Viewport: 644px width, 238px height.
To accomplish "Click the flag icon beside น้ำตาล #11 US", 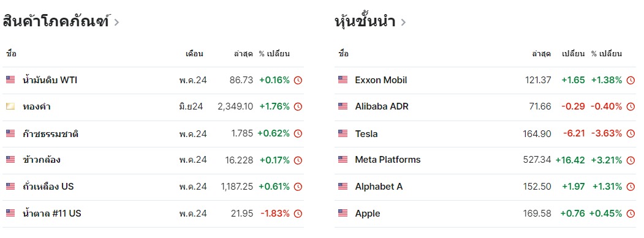I will pos(10,214).
